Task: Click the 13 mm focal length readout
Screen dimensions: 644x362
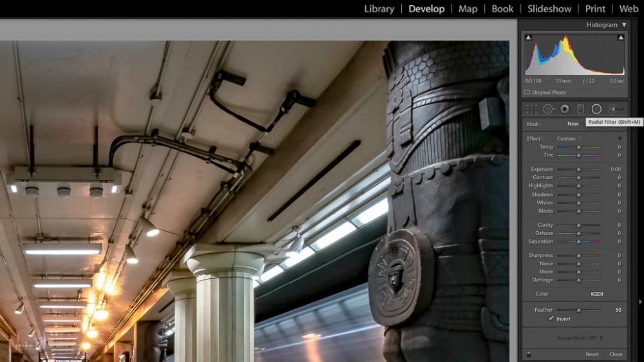Action: [563, 81]
